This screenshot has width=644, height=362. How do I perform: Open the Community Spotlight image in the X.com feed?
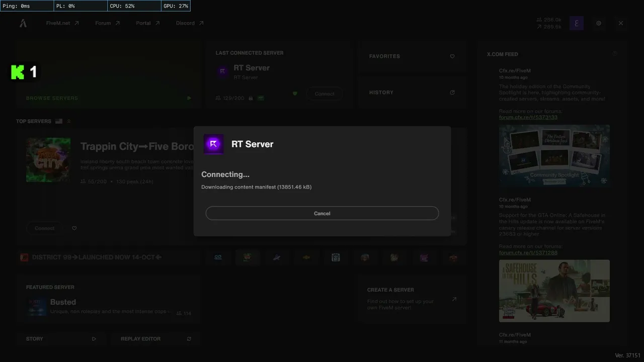[x=554, y=156]
